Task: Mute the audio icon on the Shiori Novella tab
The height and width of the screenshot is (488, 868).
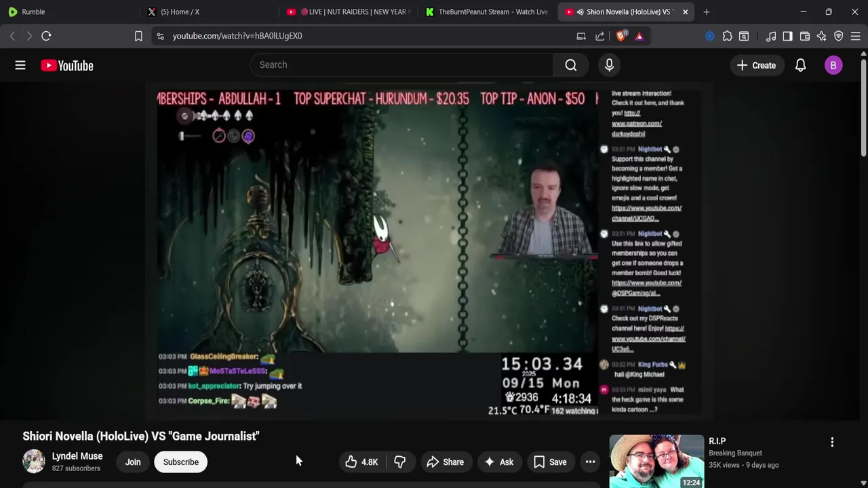Action: click(580, 12)
